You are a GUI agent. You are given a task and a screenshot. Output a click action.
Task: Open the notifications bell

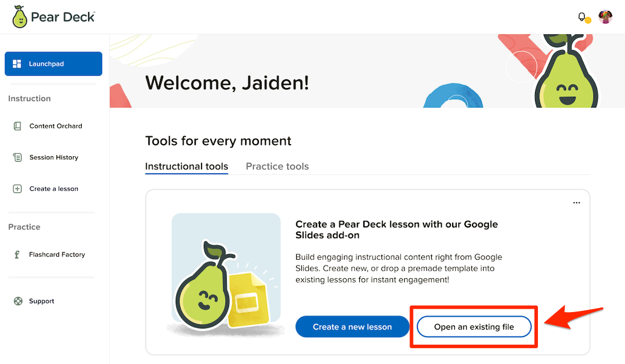pyautogui.click(x=580, y=16)
